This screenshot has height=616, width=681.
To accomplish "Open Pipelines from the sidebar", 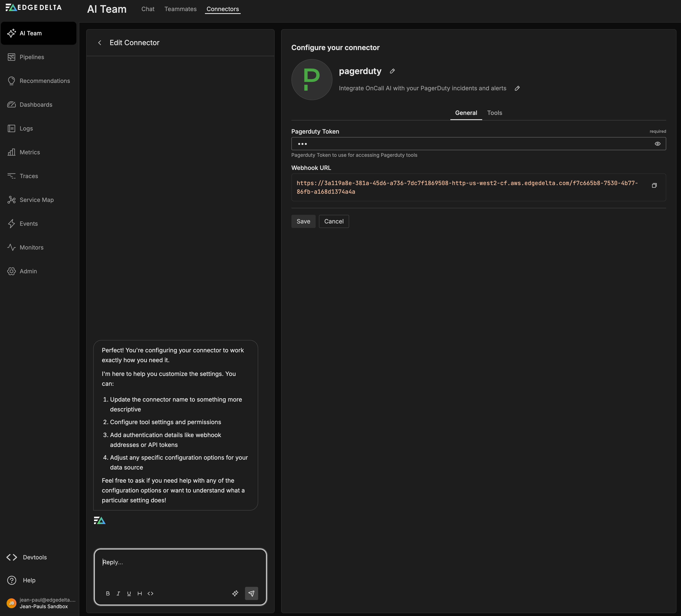I will [x=32, y=57].
